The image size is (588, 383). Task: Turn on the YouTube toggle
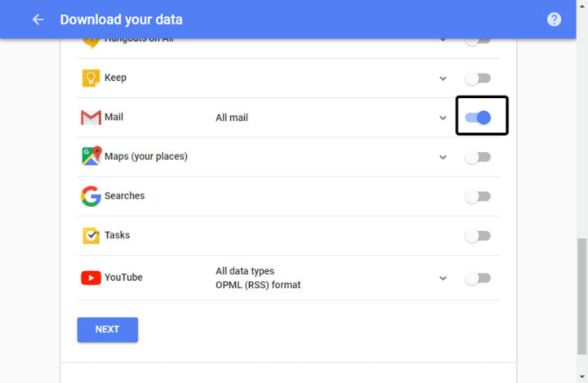[x=478, y=278]
